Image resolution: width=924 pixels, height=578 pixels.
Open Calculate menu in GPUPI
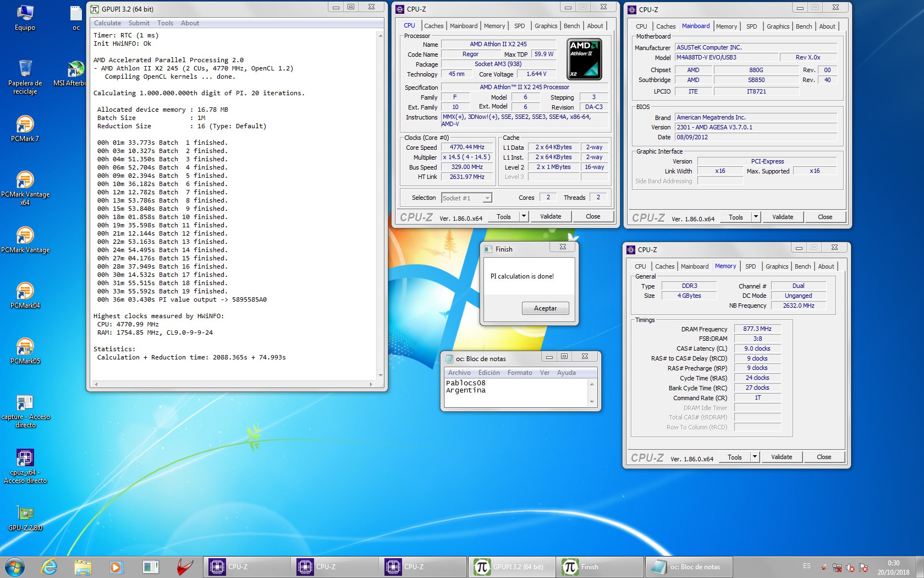[x=107, y=23]
